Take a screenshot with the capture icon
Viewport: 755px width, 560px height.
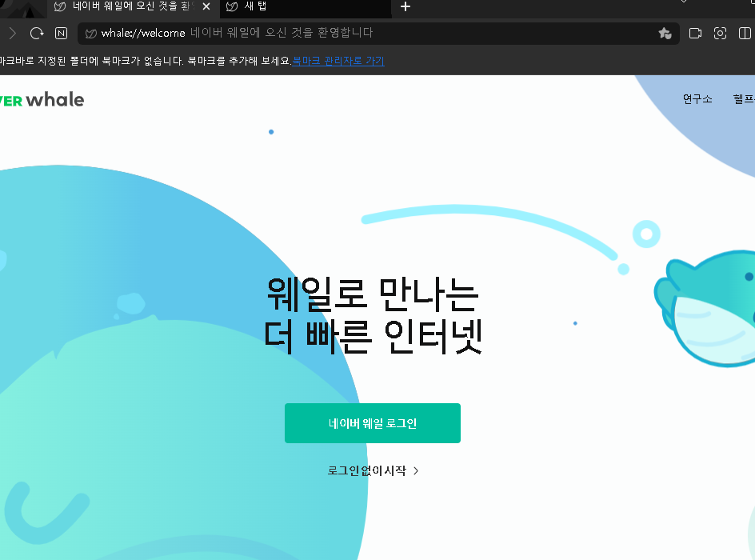[720, 34]
